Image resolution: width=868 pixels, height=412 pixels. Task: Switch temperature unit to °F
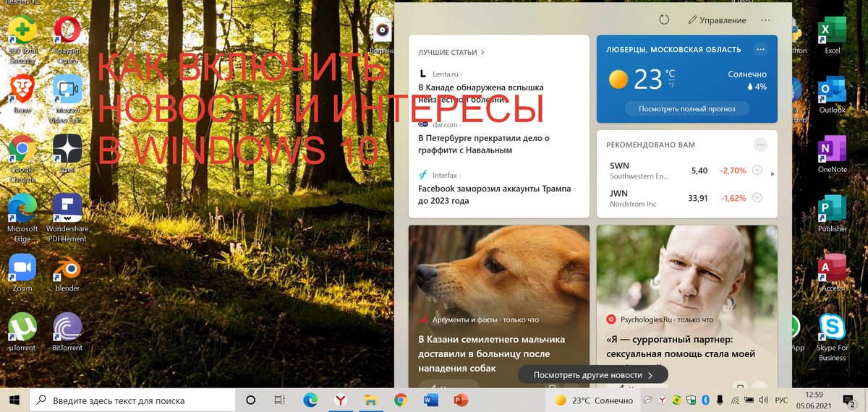pos(670,85)
